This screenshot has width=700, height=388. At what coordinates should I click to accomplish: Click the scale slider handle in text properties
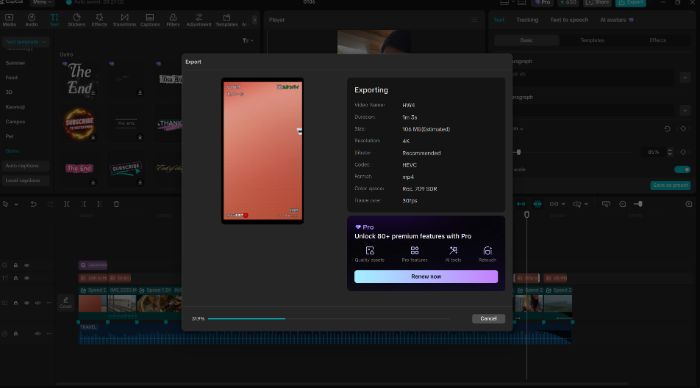518,152
